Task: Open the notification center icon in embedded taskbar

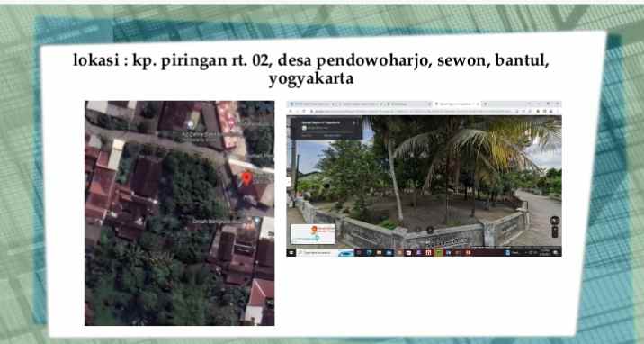Action: point(555,252)
